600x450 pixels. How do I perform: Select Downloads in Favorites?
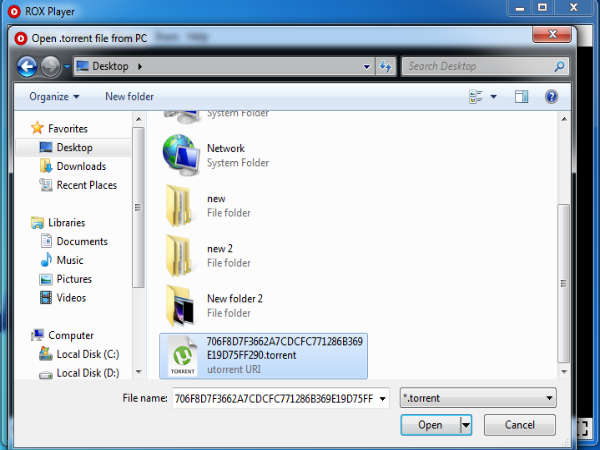point(80,166)
